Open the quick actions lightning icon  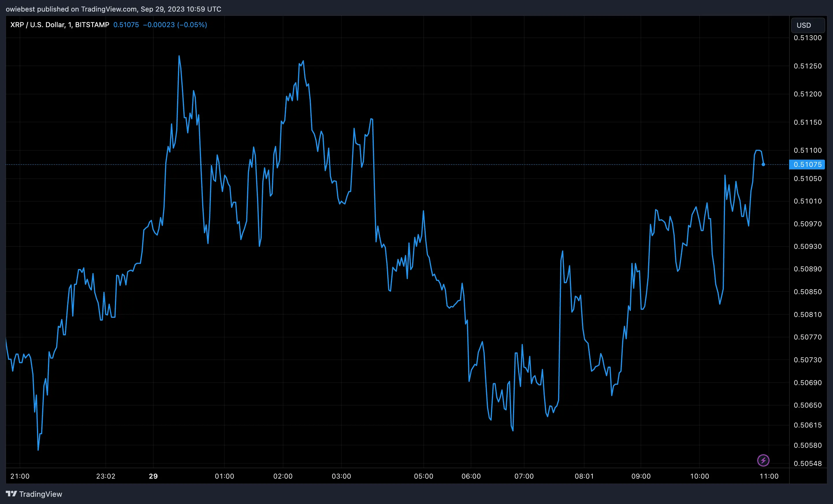(763, 460)
